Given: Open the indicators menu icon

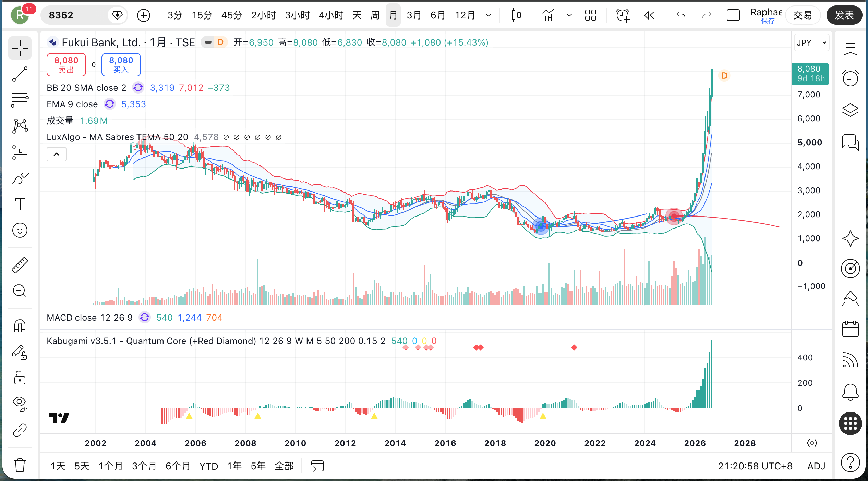Looking at the screenshot, I should (x=548, y=15).
